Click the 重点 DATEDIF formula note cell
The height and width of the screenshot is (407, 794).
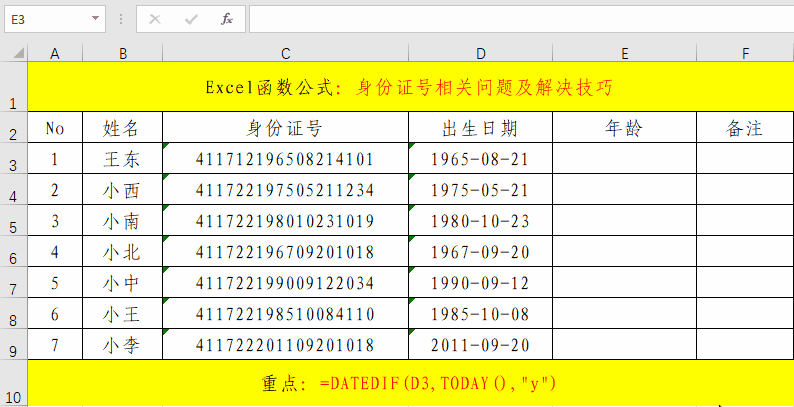coord(411,383)
